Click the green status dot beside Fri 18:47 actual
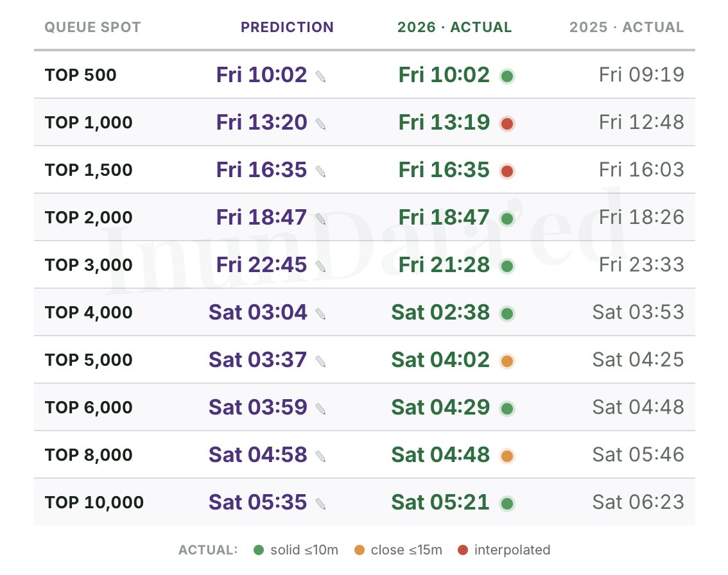728x575 pixels. 507,219
